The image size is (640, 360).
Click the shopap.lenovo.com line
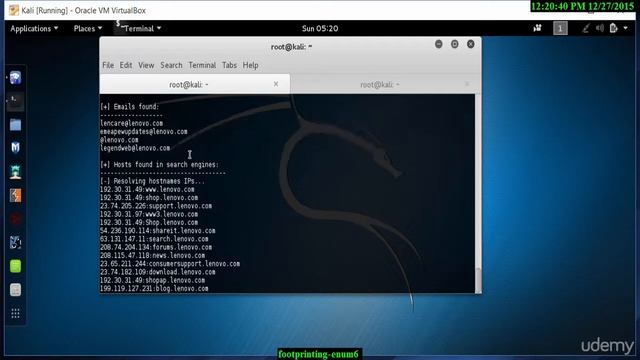point(153,280)
